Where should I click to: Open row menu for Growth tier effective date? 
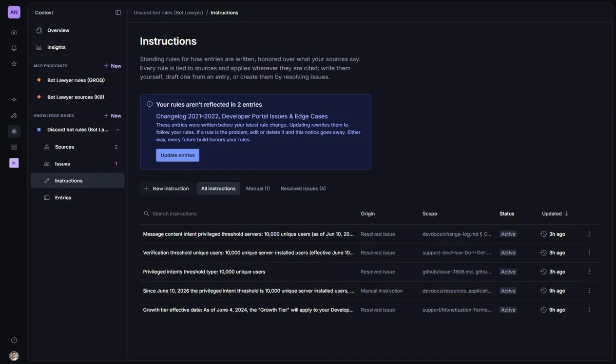click(589, 310)
